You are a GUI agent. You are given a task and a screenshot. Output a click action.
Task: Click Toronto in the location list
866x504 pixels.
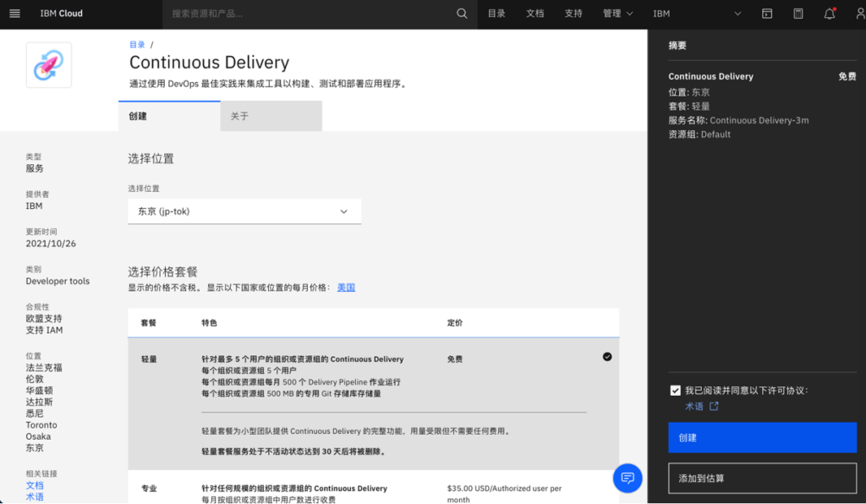tap(41, 425)
